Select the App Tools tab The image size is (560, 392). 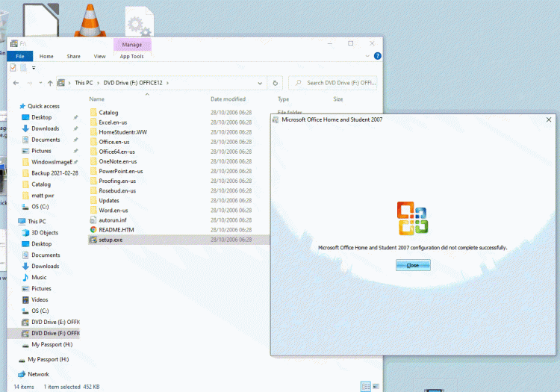(x=131, y=56)
